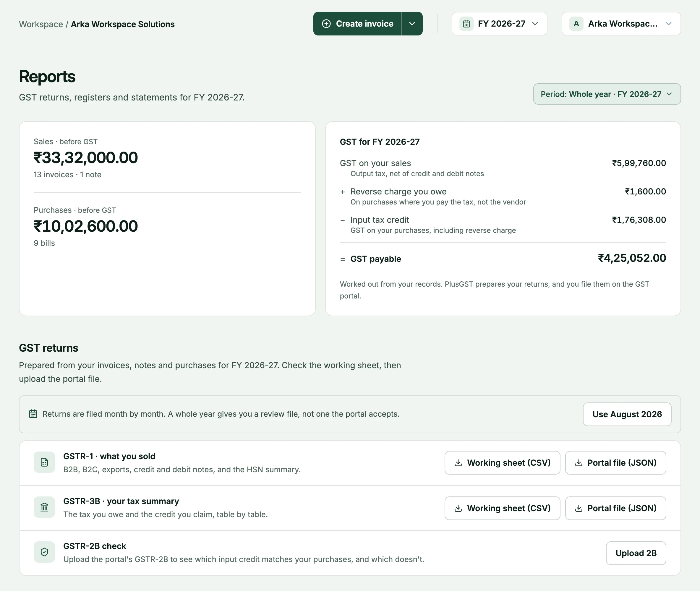Click the '13 invoices · 1 note' text
The height and width of the screenshot is (591, 700).
67,175
